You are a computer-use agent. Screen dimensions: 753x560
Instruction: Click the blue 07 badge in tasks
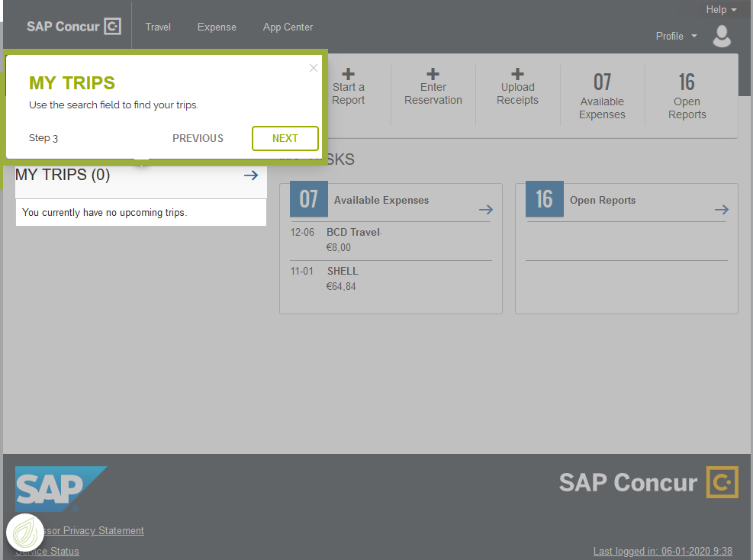click(309, 199)
